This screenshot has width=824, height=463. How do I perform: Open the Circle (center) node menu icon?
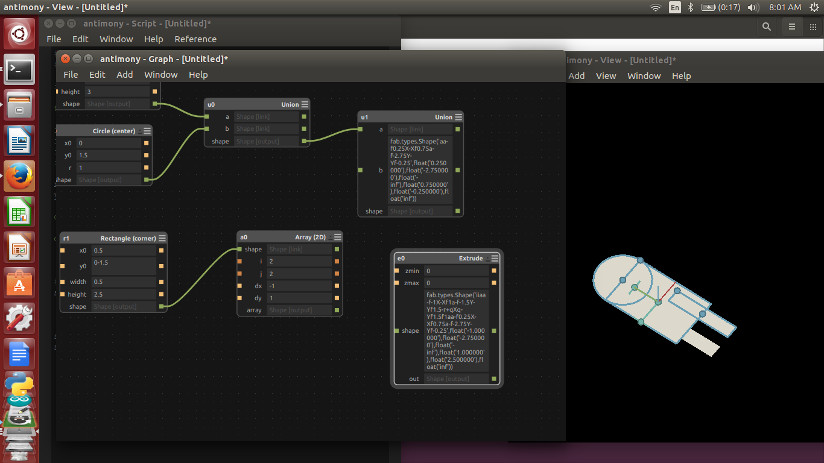tap(147, 131)
